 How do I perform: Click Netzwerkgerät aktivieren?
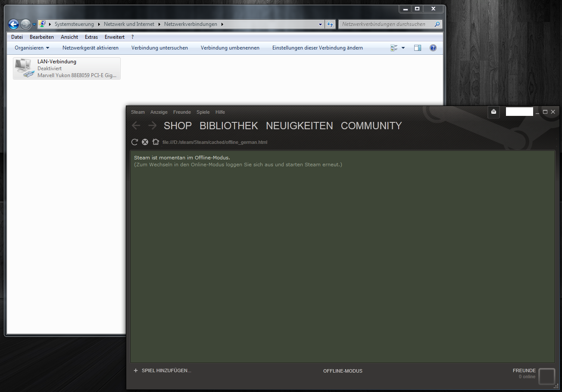coord(91,48)
